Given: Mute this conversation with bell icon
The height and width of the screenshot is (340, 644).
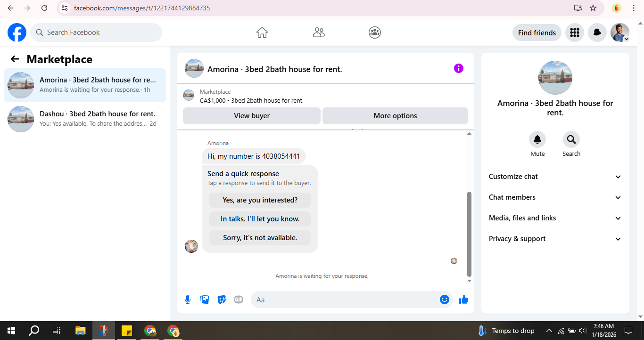Looking at the screenshot, I should (537, 139).
